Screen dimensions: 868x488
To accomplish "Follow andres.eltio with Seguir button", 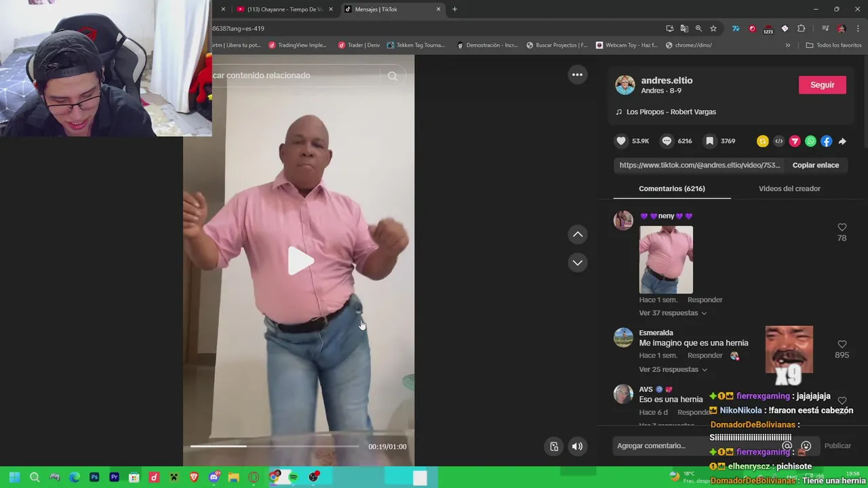I will (x=822, y=85).
